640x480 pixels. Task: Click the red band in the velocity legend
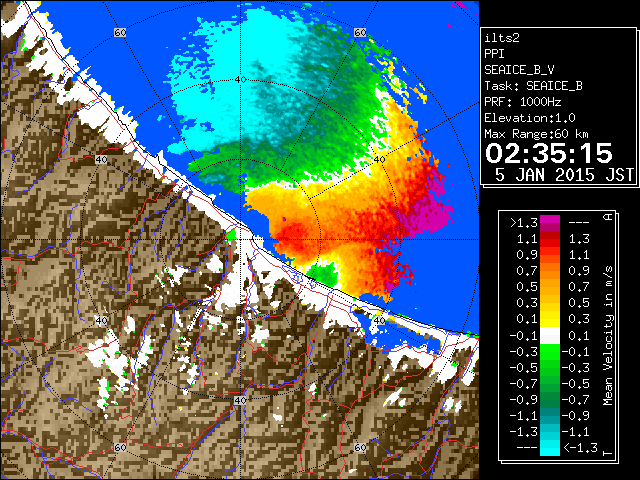click(550, 242)
